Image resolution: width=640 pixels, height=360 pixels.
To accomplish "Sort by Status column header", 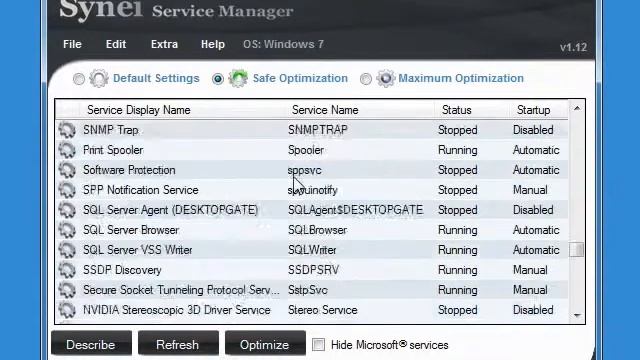I will pos(457,110).
